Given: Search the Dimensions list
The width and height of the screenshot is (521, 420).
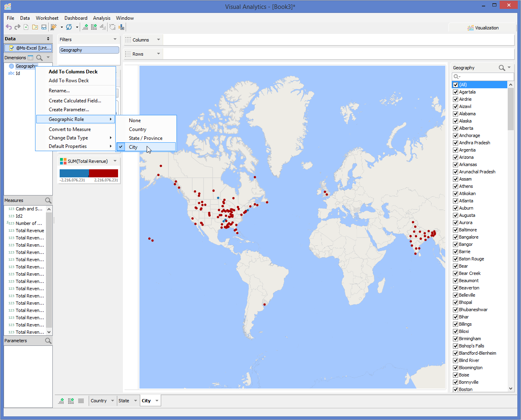Looking at the screenshot, I should 39,58.
